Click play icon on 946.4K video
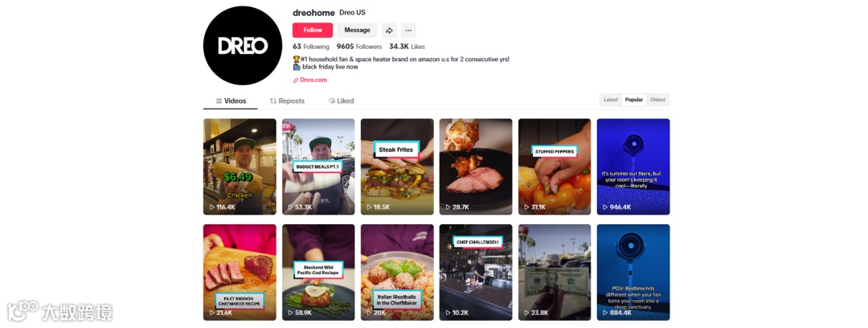 coord(604,207)
